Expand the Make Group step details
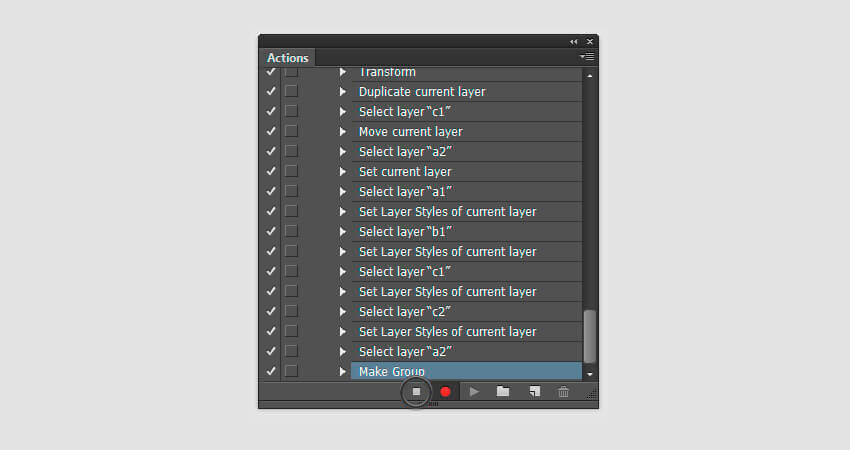The width and height of the screenshot is (850, 450). [x=343, y=371]
